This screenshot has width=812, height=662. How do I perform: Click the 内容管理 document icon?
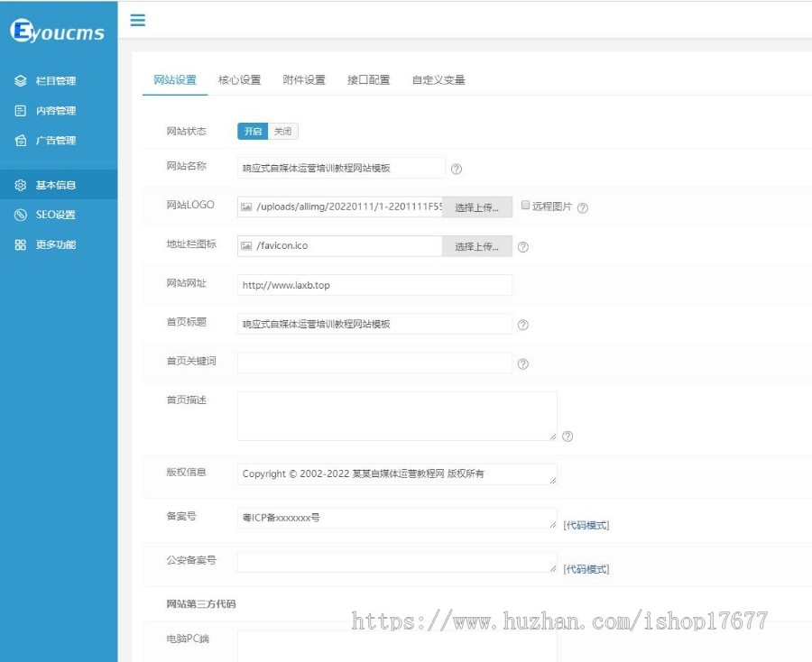tap(20, 111)
